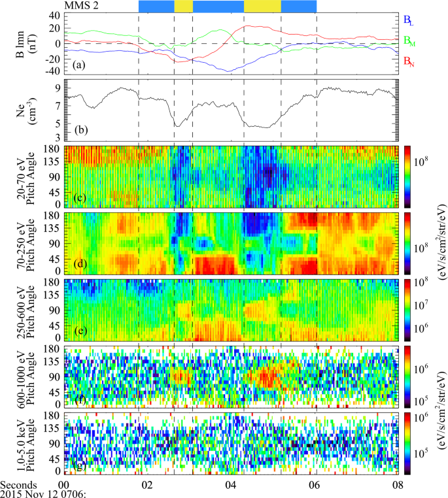Click the blue B_L legend label
Viewport: 448px width, 498px height.
409,20
